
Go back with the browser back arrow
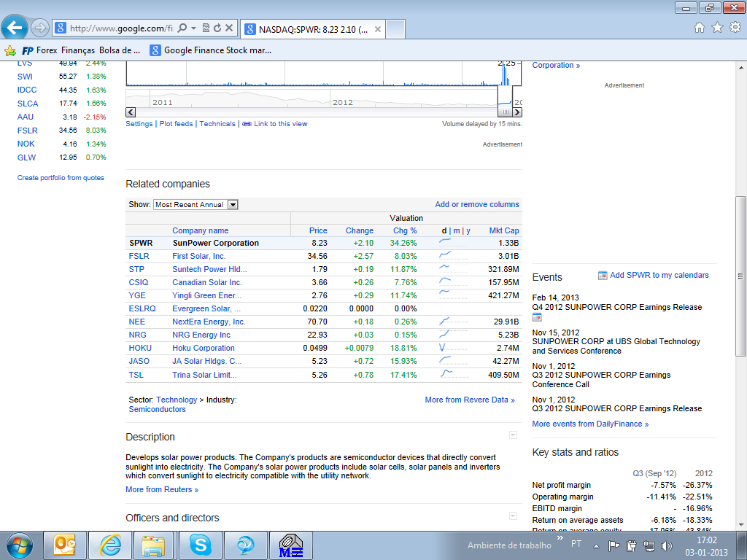click(x=15, y=28)
